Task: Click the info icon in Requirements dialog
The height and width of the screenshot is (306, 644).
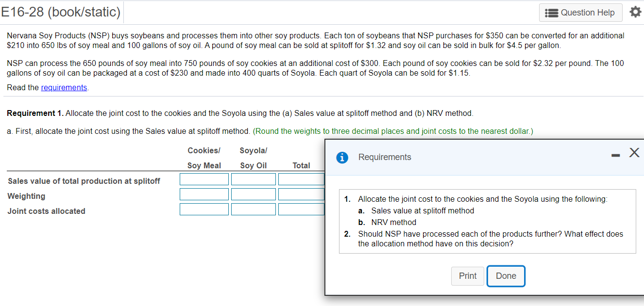Action: coord(342,157)
